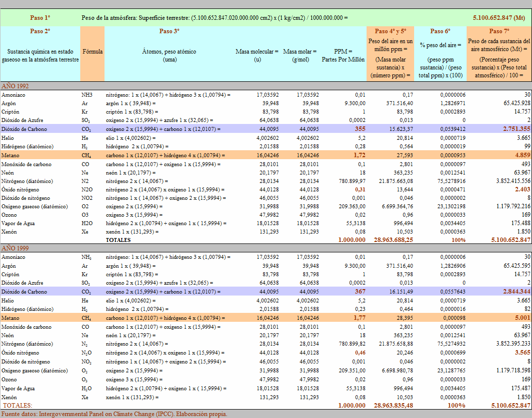Click the methane PPM value 1,72
The height and width of the screenshot is (418, 532).
358,155
